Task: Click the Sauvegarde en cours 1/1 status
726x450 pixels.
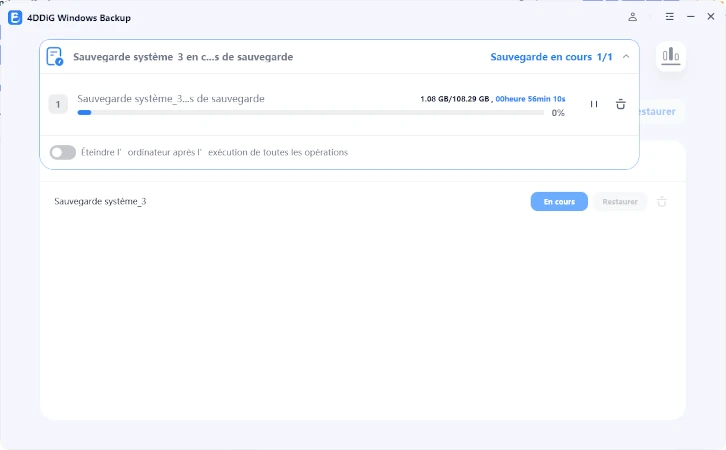Action: (x=551, y=56)
